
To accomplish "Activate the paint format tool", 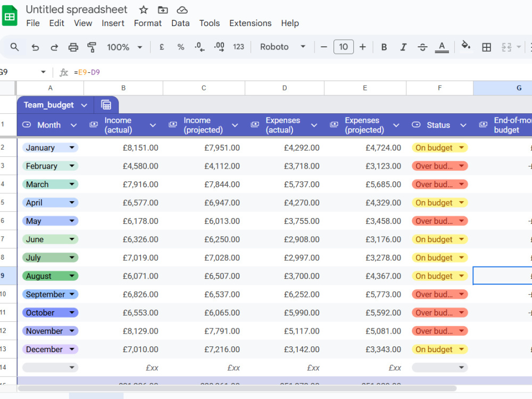I will [92, 47].
